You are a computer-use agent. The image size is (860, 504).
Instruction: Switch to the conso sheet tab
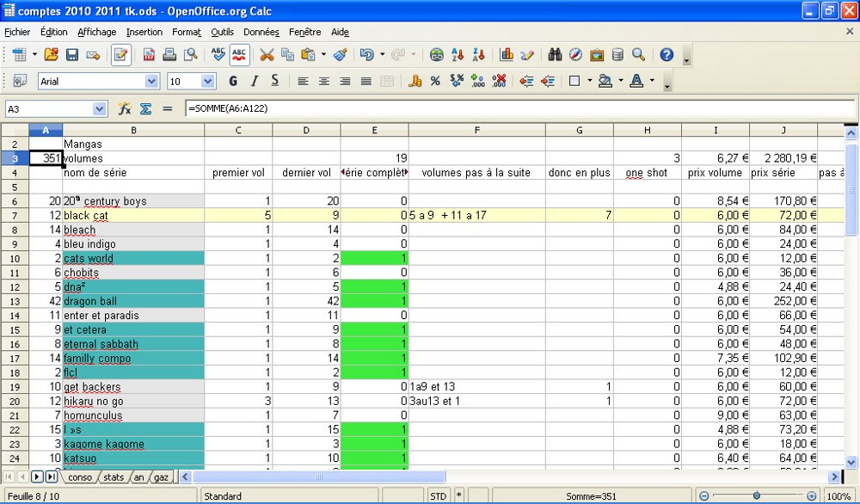(x=79, y=477)
